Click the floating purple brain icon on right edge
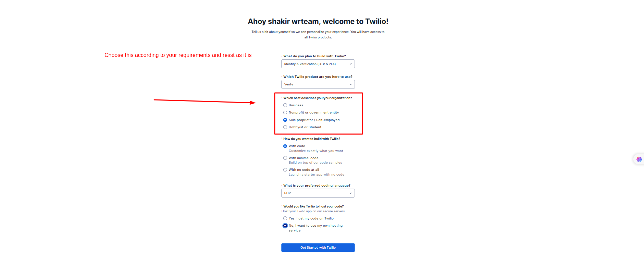 pyautogui.click(x=639, y=159)
